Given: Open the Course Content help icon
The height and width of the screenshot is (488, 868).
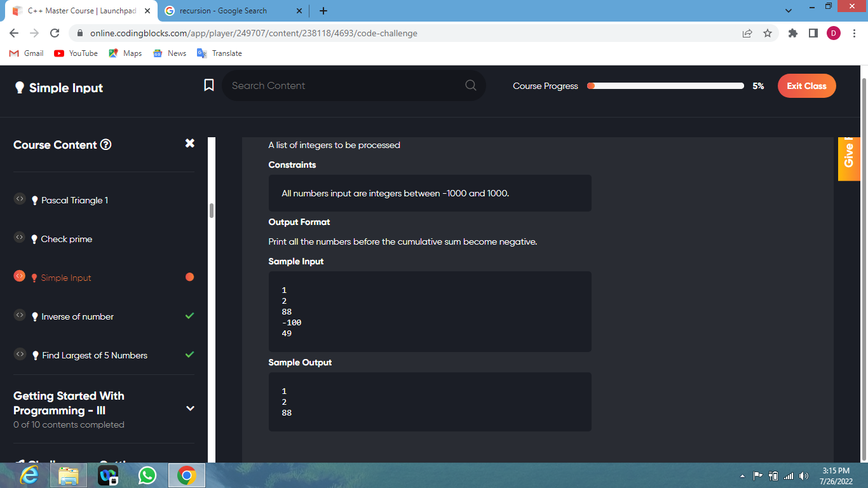Looking at the screenshot, I should tap(106, 145).
